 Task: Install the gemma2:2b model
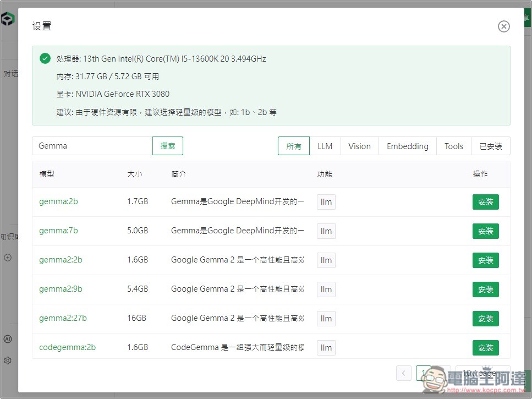486,260
